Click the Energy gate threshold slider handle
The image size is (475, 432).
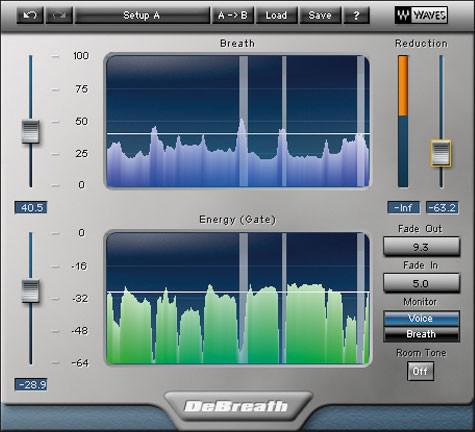point(31,291)
